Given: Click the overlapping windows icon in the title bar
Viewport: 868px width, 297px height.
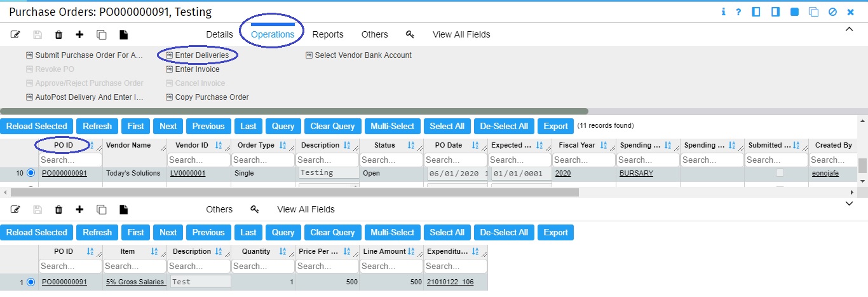Looking at the screenshot, I should coord(813,12).
